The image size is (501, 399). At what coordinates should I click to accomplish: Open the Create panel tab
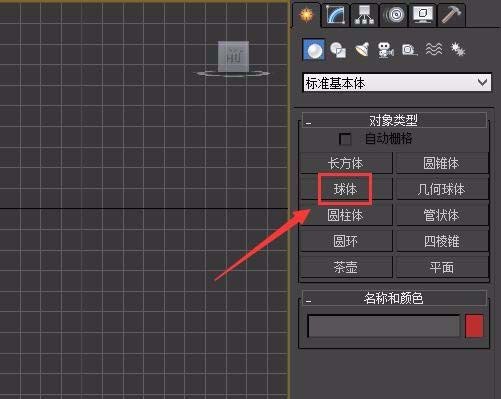pos(306,15)
